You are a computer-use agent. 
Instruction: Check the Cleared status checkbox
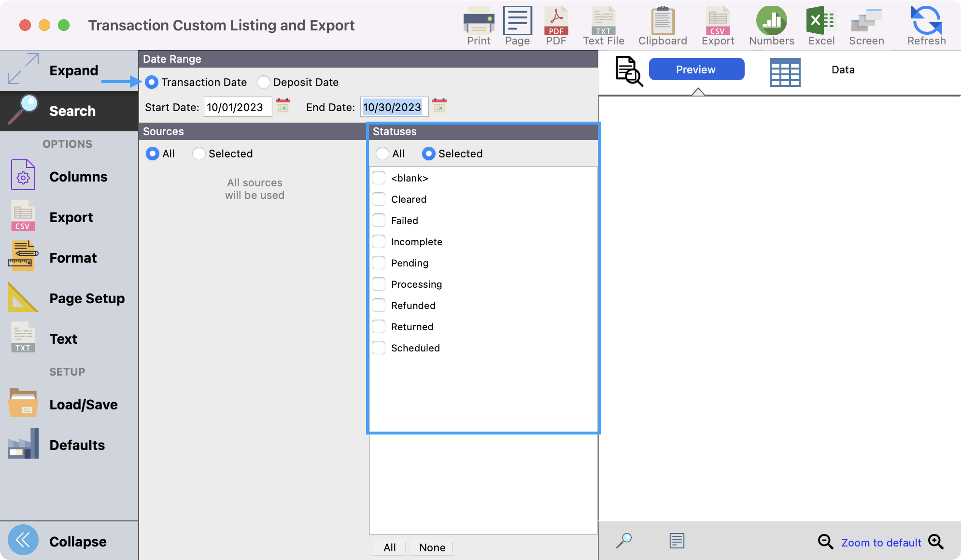pyautogui.click(x=379, y=199)
